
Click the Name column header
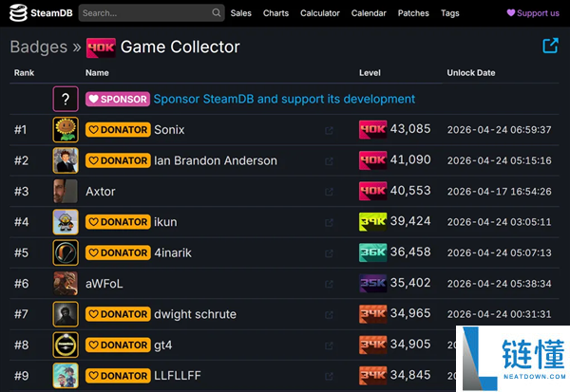coord(97,73)
